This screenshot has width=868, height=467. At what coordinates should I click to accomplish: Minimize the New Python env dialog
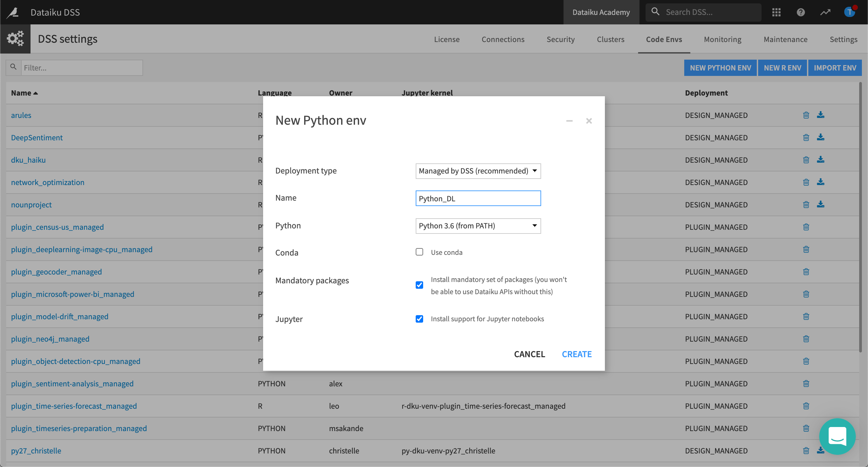569,121
